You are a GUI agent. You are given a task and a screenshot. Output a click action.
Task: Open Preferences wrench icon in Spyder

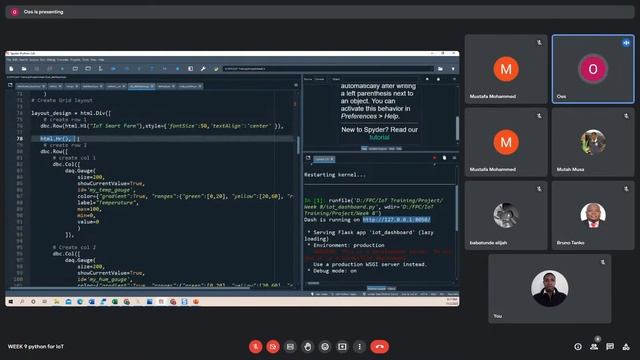coord(203,69)
